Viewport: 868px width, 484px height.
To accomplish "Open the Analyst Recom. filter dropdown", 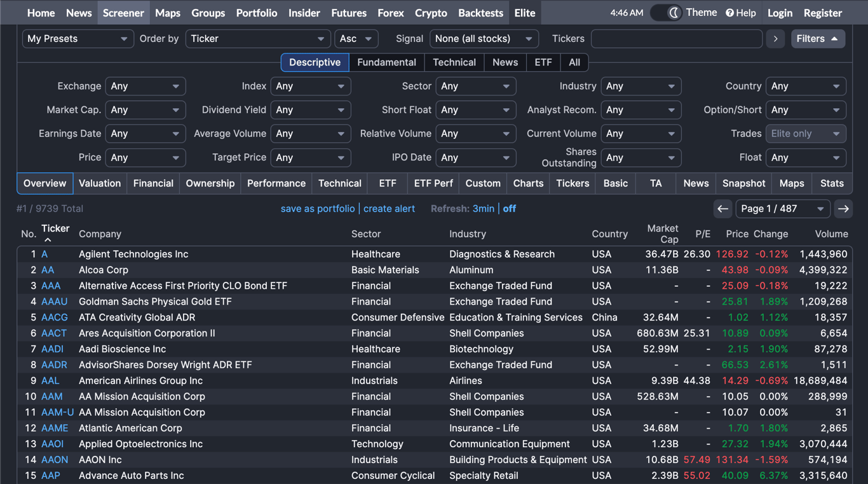I will pyautogui.click(x=641, y=110).
